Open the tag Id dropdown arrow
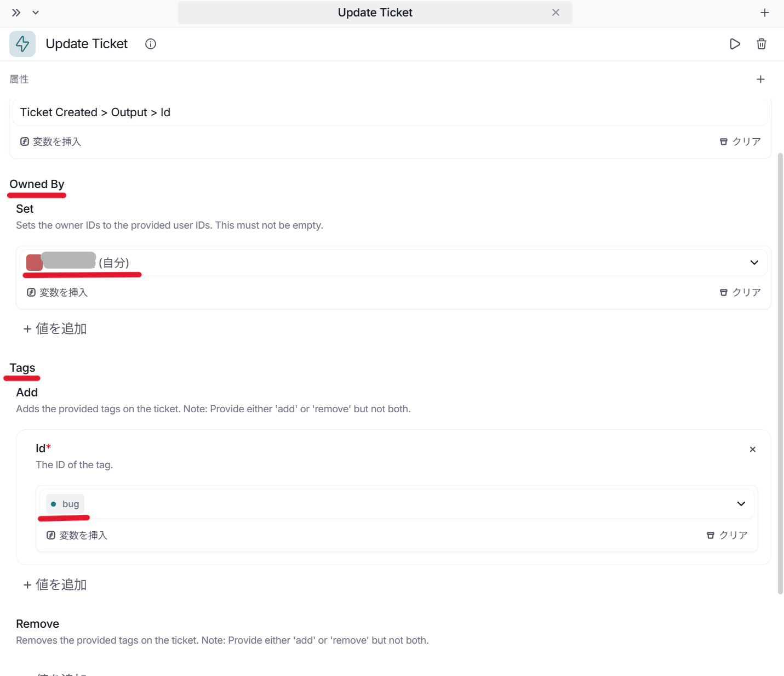Image resolution: width=784 pixels, height=676 pixels. tap(741, 504)
